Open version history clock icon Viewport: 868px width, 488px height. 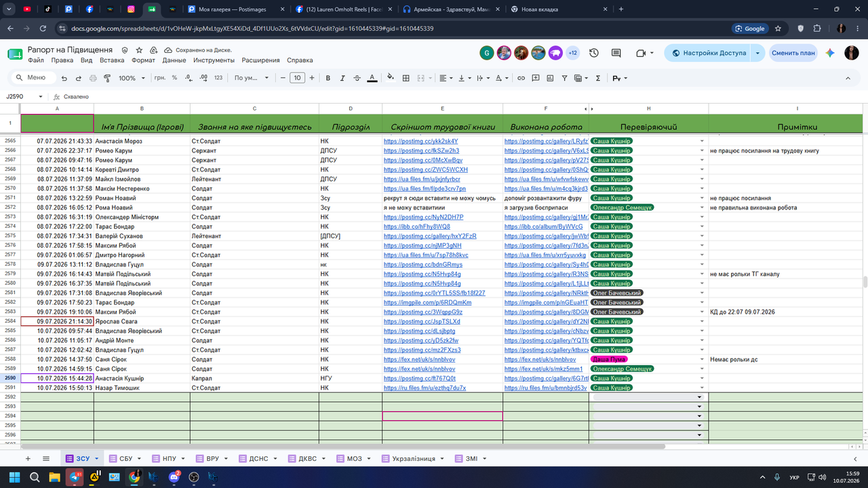click(x=594, y=53)
